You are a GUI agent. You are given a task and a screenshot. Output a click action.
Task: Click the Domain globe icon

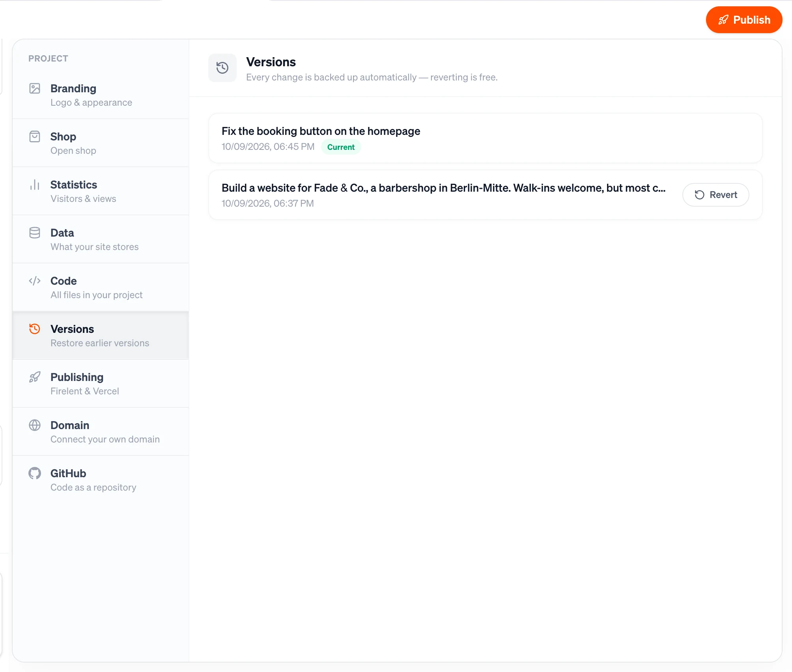35,425
